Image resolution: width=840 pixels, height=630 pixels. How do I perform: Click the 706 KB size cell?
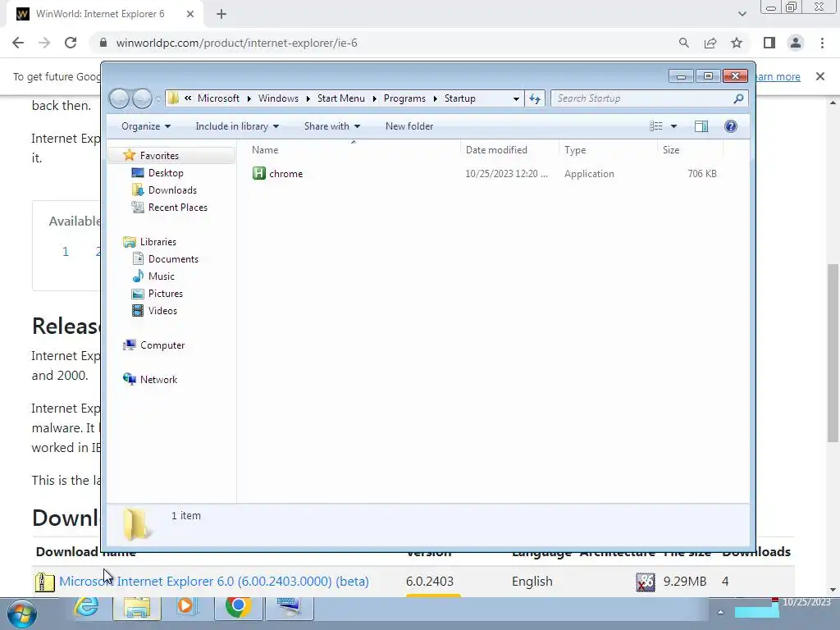(x=702, y=174)
